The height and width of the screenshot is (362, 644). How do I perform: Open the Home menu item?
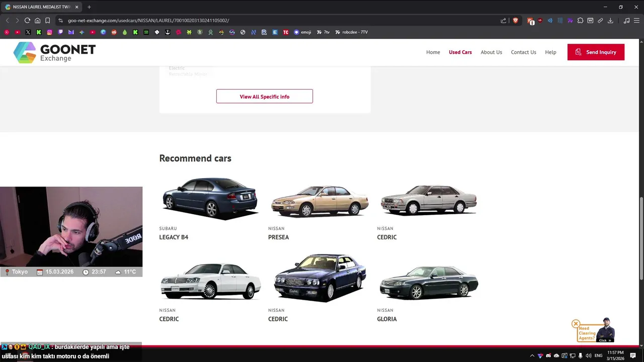pos(433,52)
